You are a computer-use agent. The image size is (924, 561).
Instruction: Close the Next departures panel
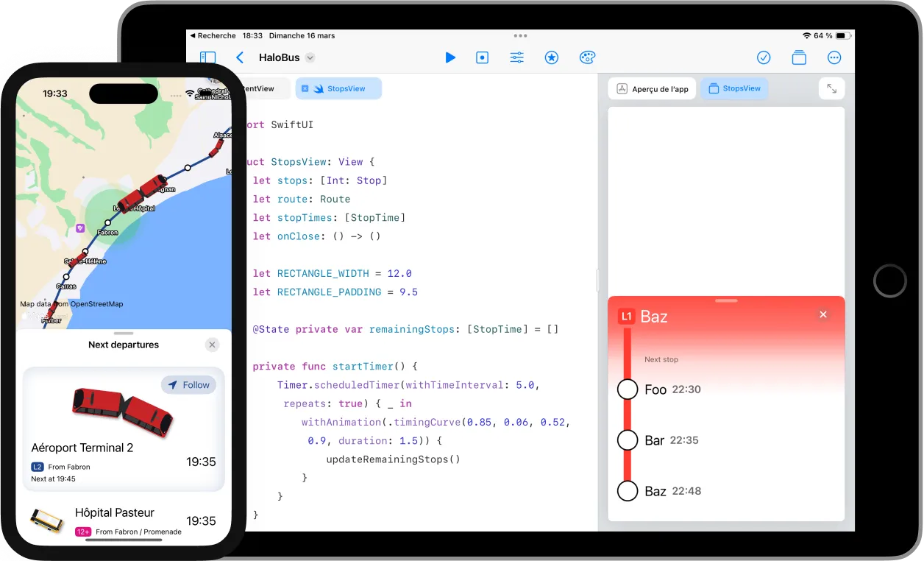pyautogui.click(x=213, y=345)
